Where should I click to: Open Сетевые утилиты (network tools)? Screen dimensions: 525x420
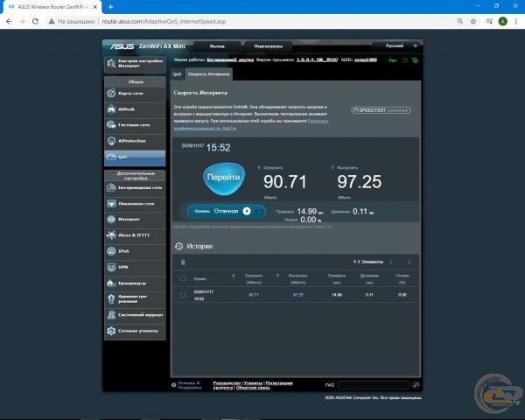[x=135, y=331]
